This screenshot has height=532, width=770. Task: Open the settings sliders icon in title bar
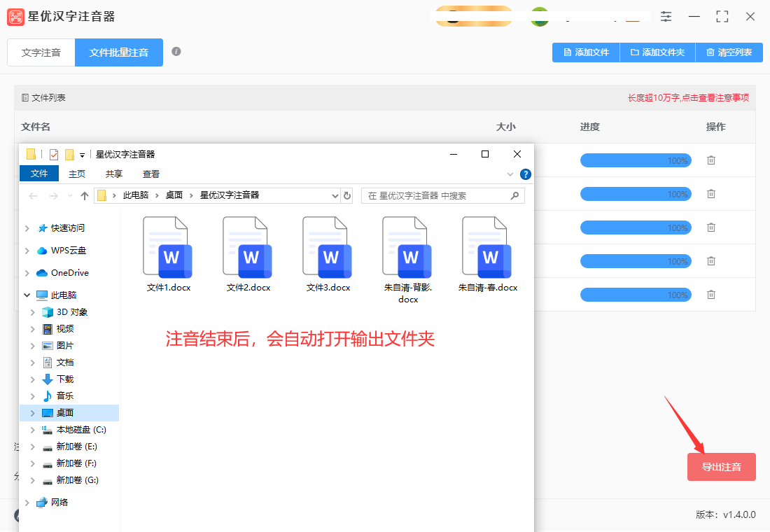click(666, 16)
